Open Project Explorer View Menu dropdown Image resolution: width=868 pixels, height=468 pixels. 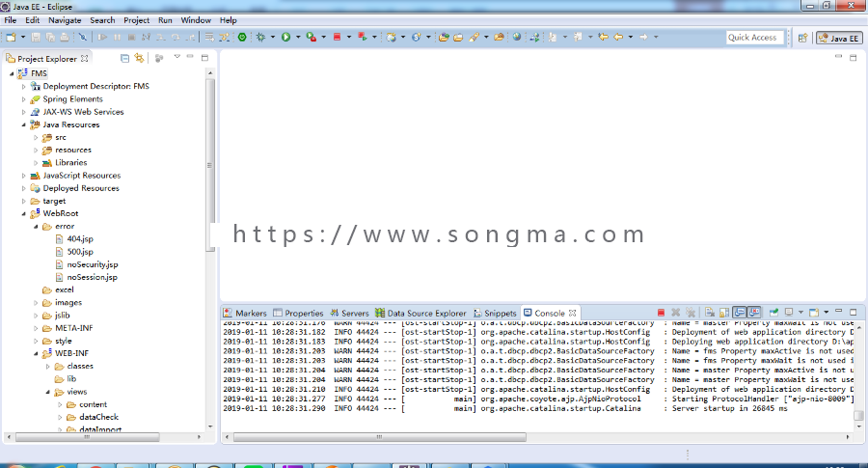pyautogui.click(x=177, y=57)
